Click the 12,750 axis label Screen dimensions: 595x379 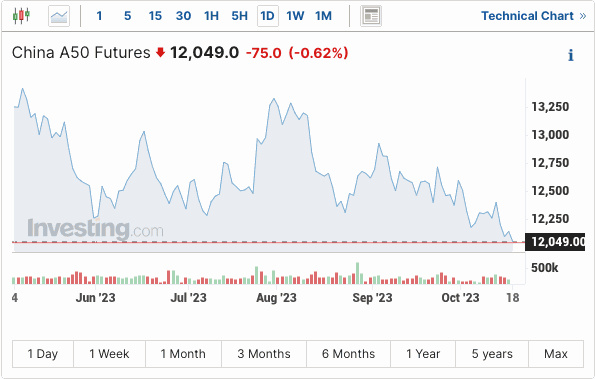tap(550, 163)
